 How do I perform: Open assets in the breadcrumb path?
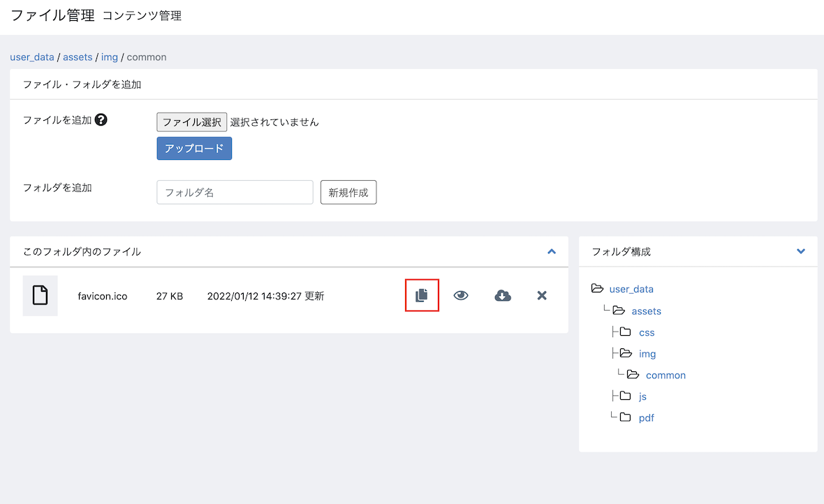[x=78, y=57]
